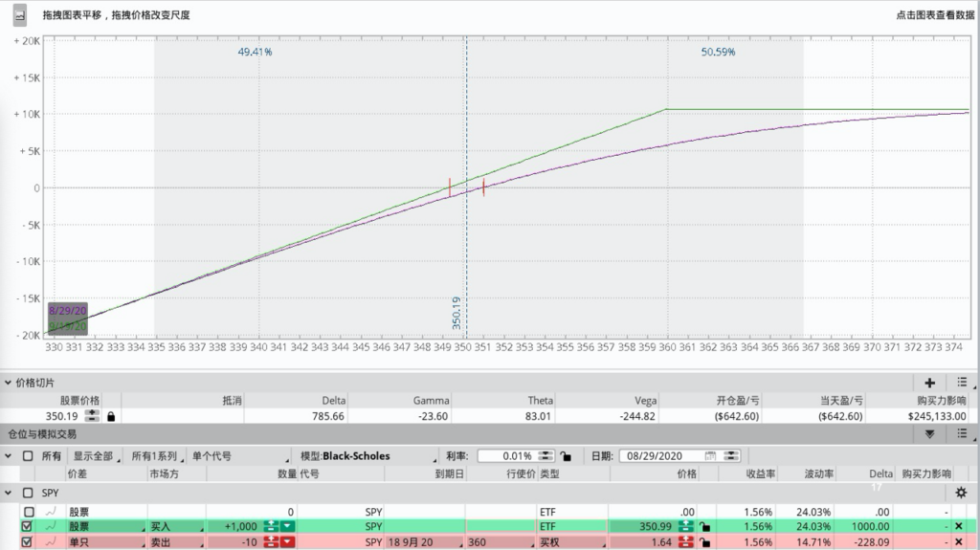Click the lock icon beside price 350.99

pyautogui.click(x=704, y=526)
